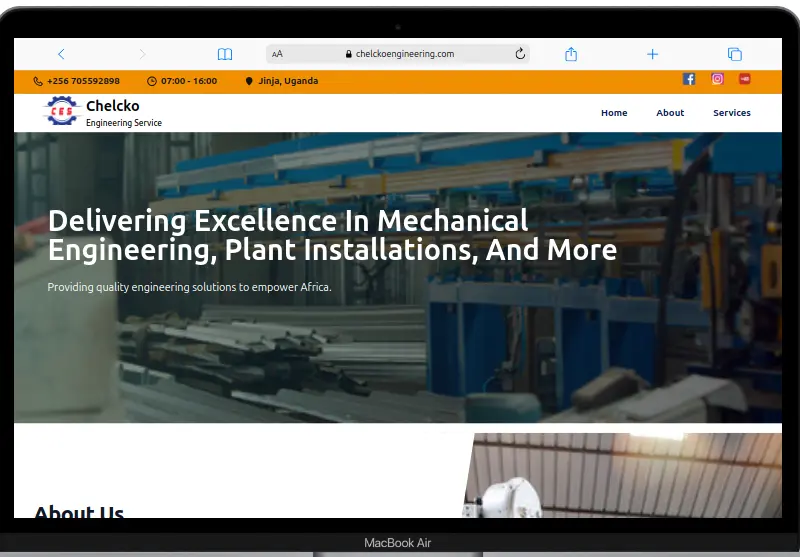
Task: Click the browser back arrow
Action: pyautogui.click(x=61, y=54)
